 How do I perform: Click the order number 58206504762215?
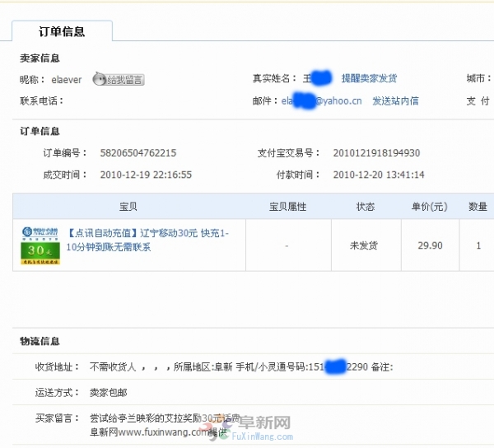(x=137, y=153)
